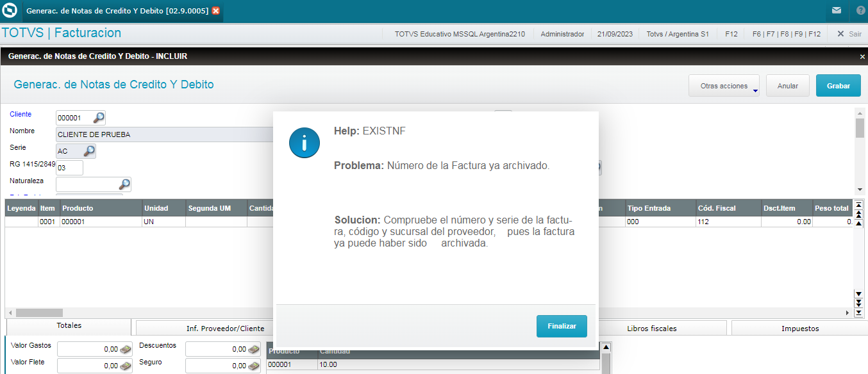This screenshot has width=868, height=374.
Task: Move grid up one row arrow
Action: point(859,223)
